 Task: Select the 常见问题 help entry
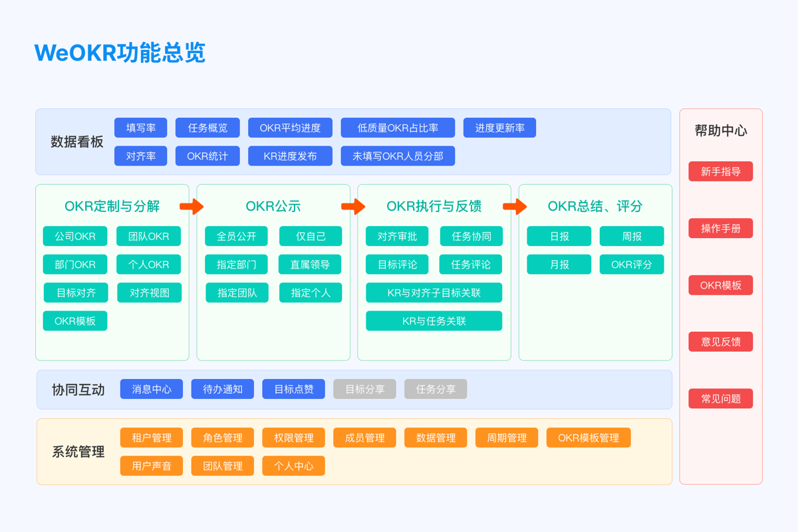click(721, 399)
